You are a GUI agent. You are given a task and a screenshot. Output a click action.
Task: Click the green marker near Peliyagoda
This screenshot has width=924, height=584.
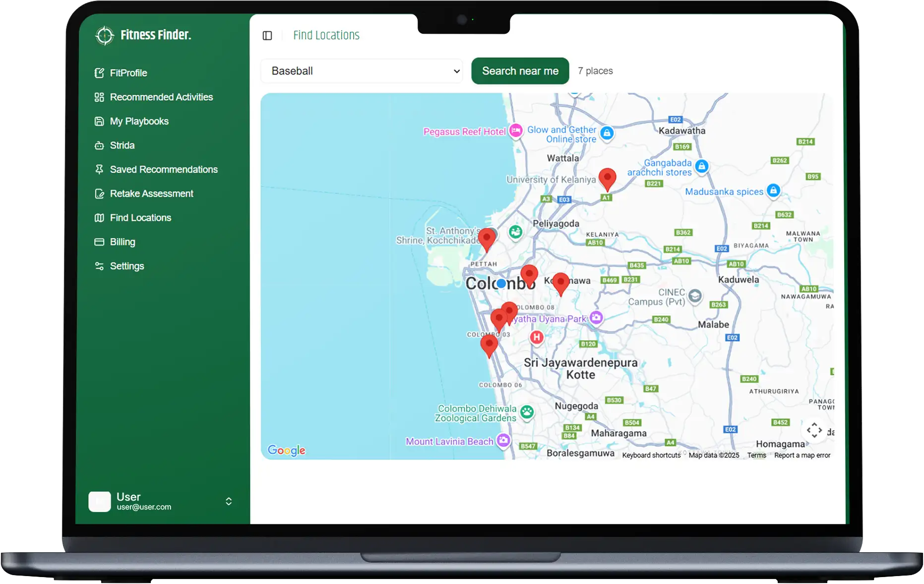click(x=516, y=232)
